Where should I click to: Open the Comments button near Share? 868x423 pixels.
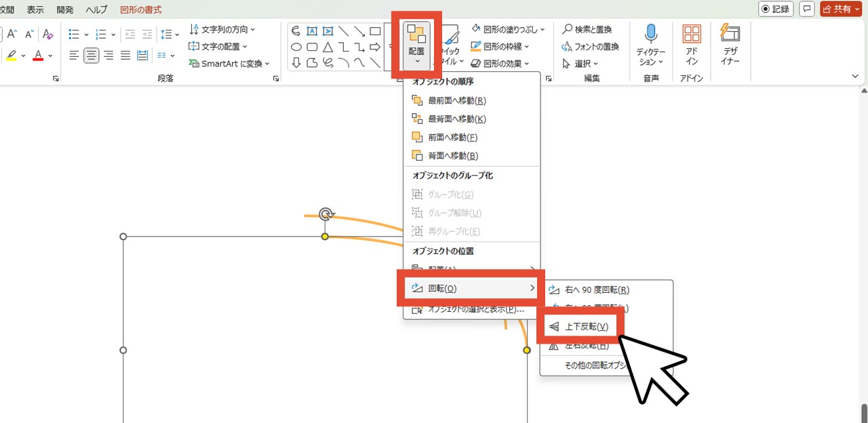[x=806, y=9]
